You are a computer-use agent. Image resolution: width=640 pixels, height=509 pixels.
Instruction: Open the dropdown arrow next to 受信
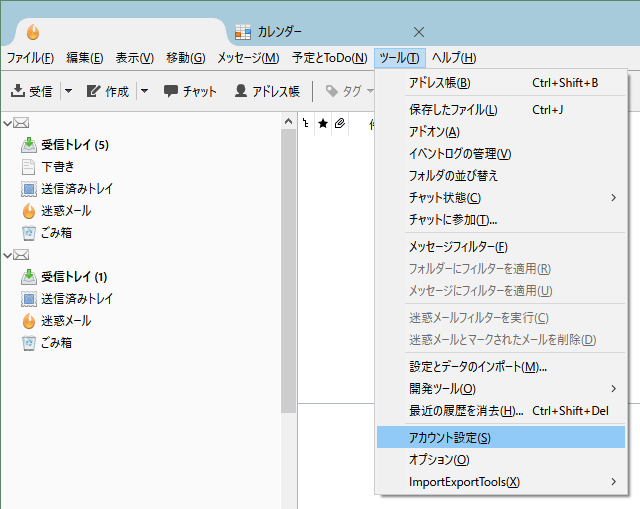tap(68, 91)
